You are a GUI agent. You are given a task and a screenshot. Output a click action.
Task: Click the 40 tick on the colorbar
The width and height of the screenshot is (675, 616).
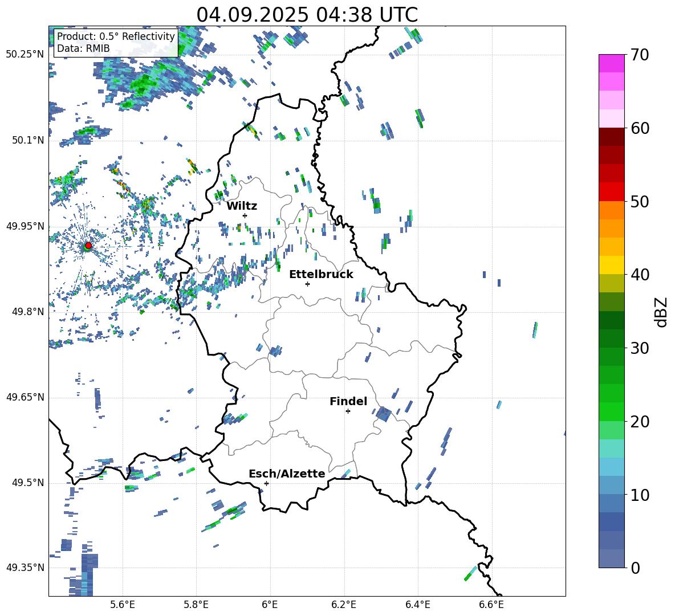[x=640, y=275]
